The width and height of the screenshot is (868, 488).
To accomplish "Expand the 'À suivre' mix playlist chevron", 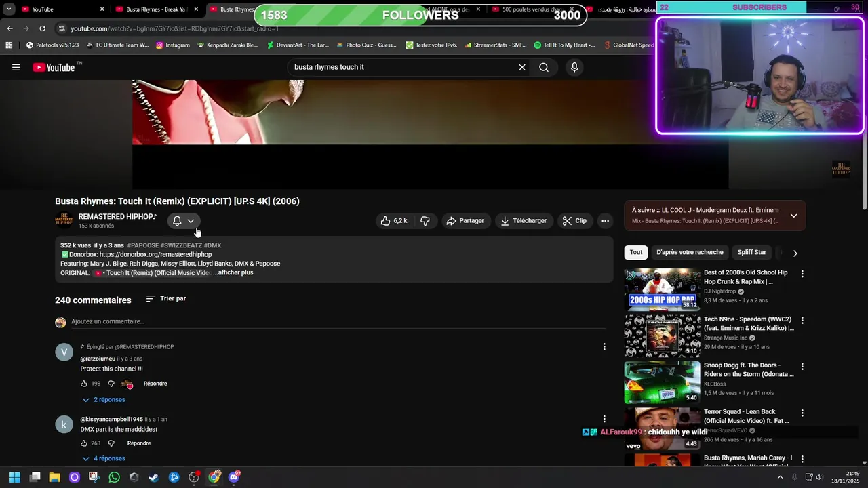I will coord(793,216).
